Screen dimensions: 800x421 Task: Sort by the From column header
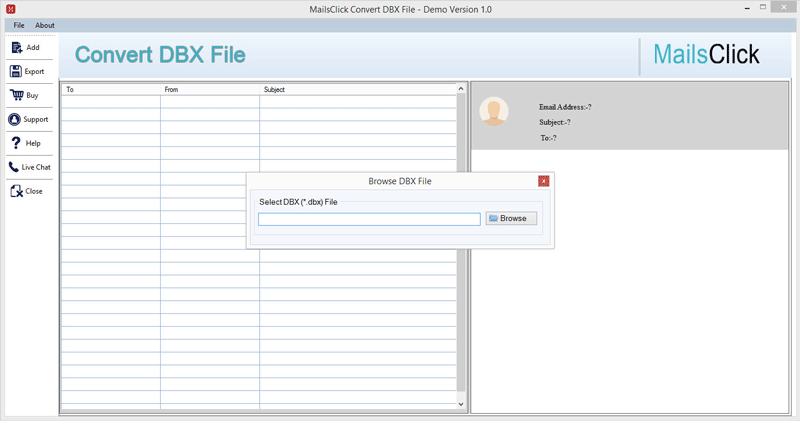[x=210, y=89]
